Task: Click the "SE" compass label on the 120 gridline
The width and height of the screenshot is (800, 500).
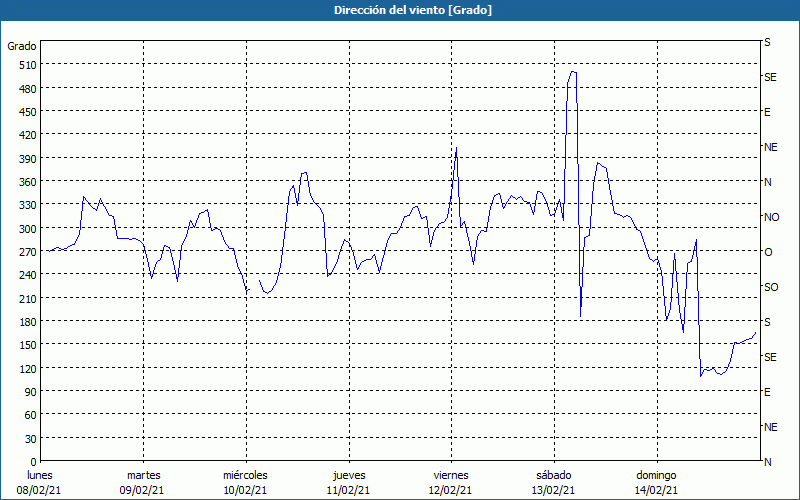Action: click(x=770, y=357)
